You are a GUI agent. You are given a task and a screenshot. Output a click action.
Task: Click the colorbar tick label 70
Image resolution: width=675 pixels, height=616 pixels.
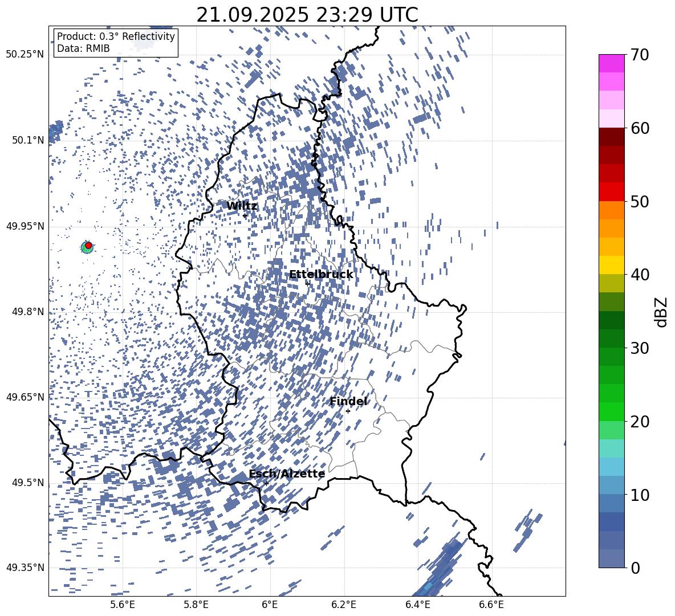(640, 55)
